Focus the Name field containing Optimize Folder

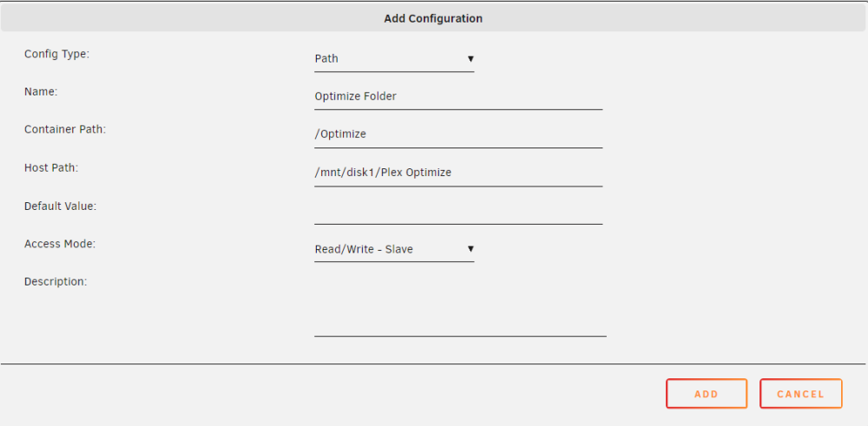pyautogui.click(x=458, y=96)
